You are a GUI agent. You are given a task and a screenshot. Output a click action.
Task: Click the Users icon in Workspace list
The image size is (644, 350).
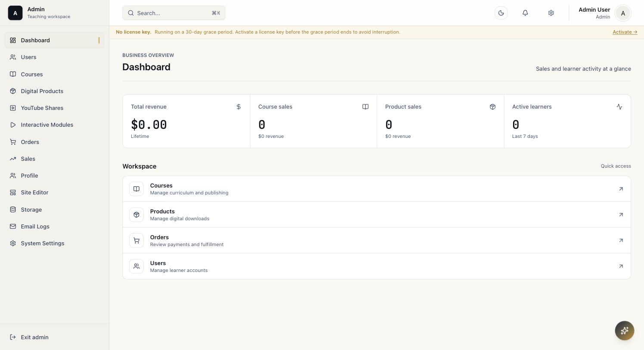(137, 266)
